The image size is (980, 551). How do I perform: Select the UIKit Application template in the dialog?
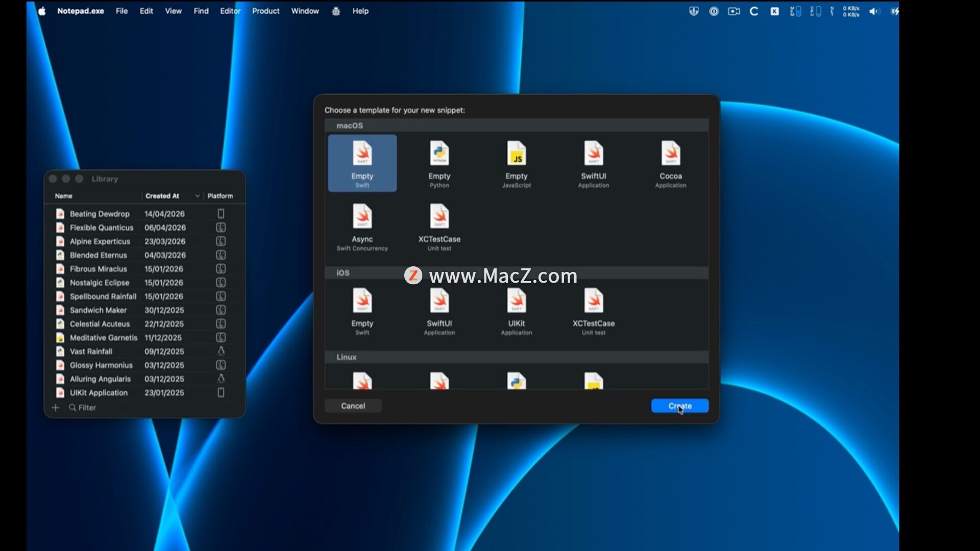coord(517,311)
